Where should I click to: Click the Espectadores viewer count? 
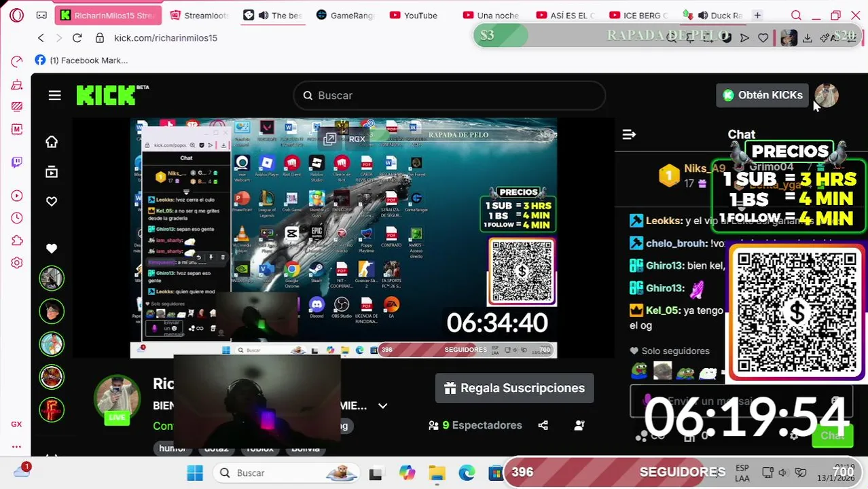click(x=475, y=425)
